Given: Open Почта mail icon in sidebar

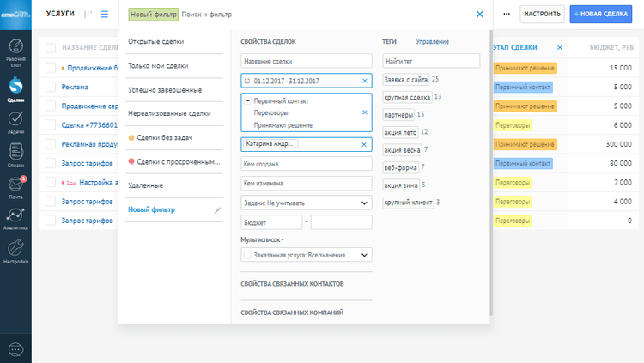Looking at the screenshot, I should pos(15,185).
